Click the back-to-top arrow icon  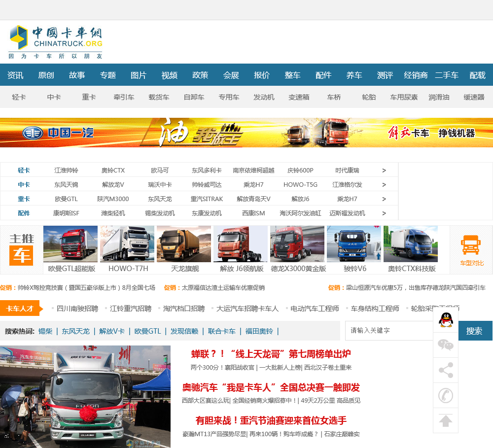[x=446, y=421]
